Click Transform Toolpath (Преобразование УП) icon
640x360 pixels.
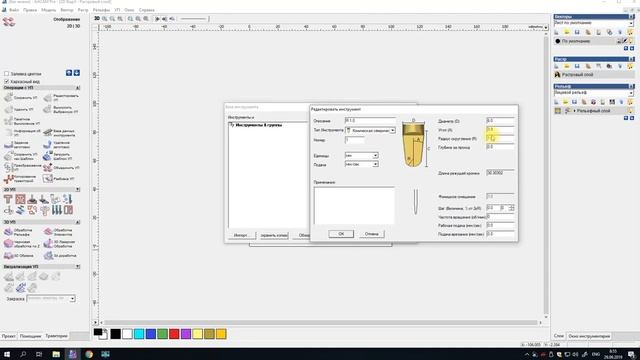(x=9, y=167)
